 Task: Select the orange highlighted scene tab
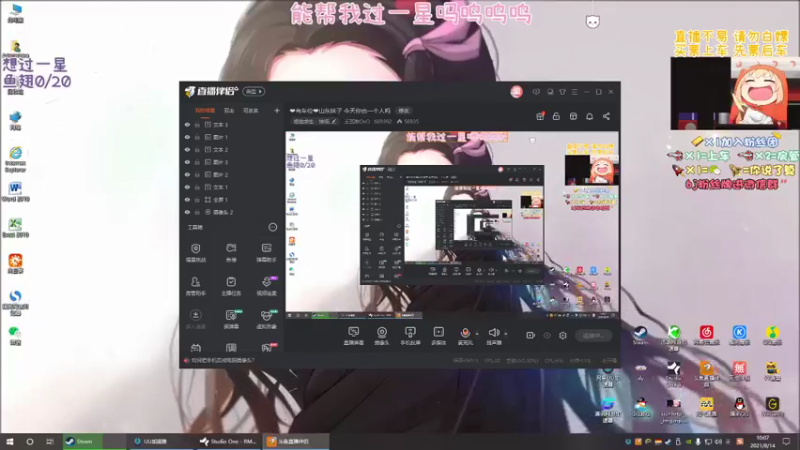click(x=205, y=111)
